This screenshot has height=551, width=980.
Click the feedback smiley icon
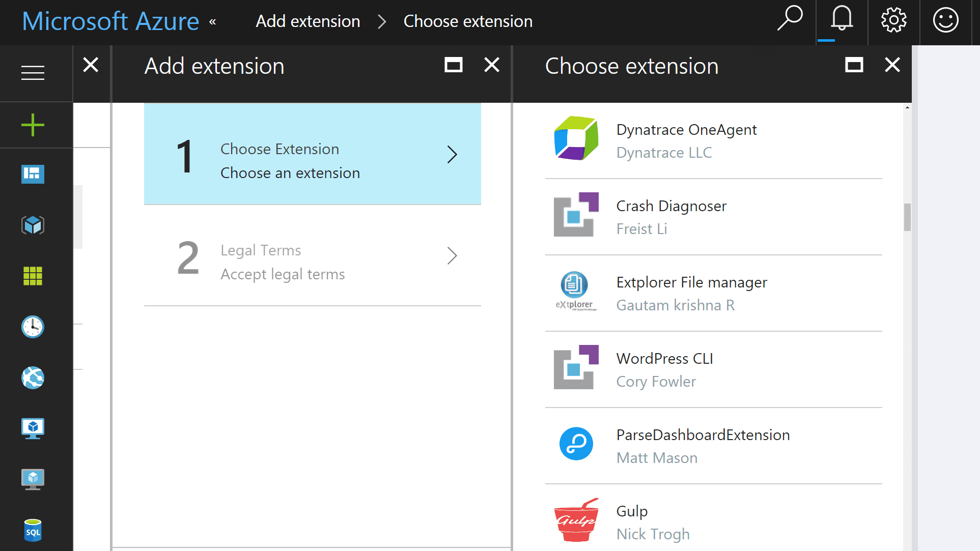coord(945,20)
